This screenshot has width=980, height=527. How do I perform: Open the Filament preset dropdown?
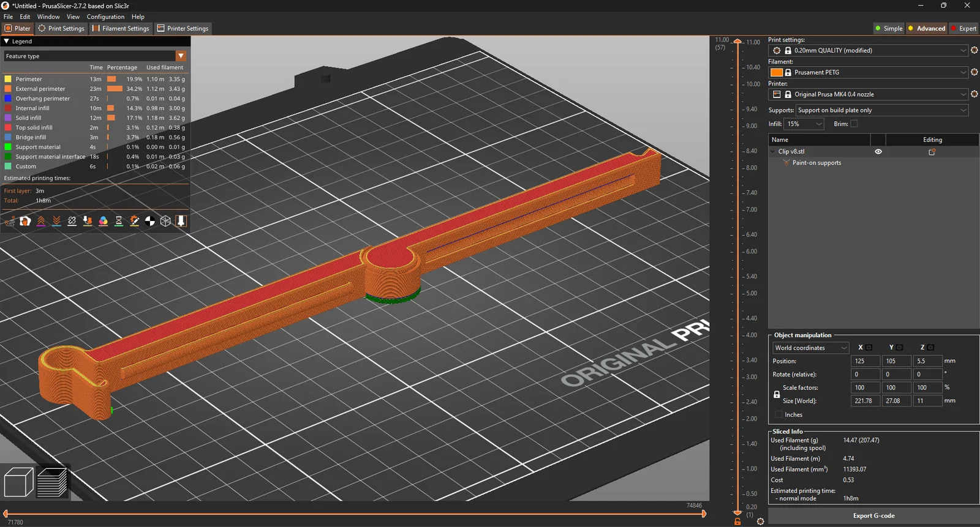869,72
